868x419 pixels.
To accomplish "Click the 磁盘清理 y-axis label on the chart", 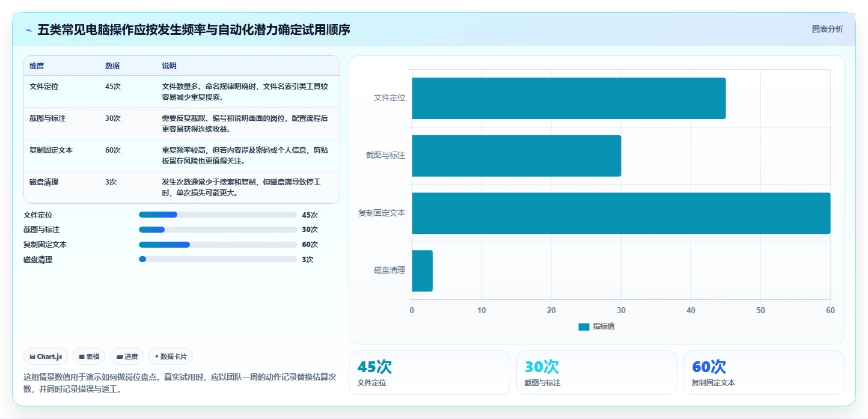I will 390,271.
